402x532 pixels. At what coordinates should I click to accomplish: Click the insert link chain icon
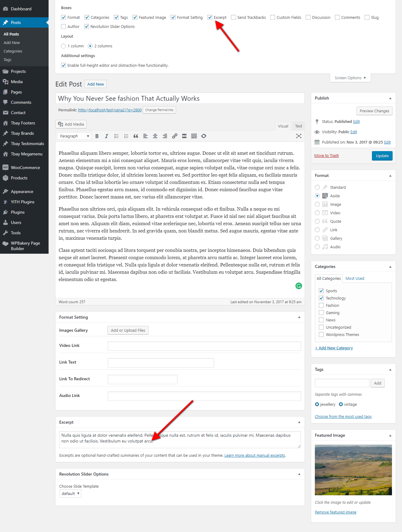pos(175,136)
